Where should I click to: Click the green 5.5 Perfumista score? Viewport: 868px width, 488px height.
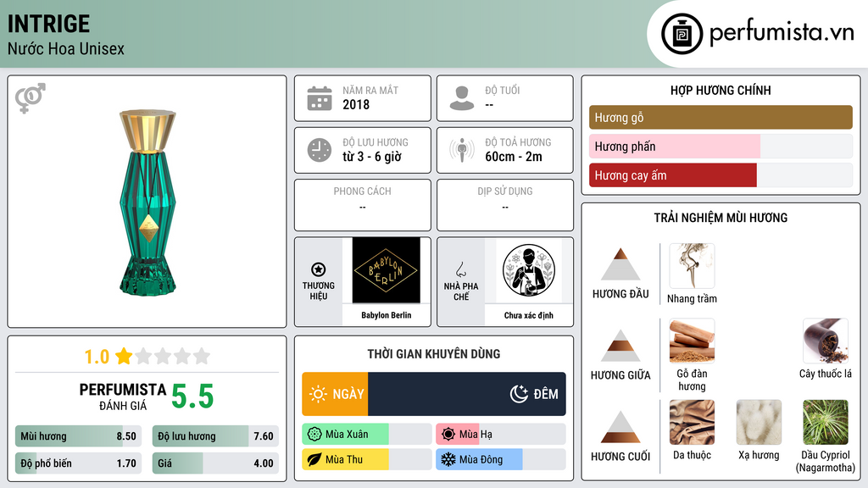(x=192, y=396)
